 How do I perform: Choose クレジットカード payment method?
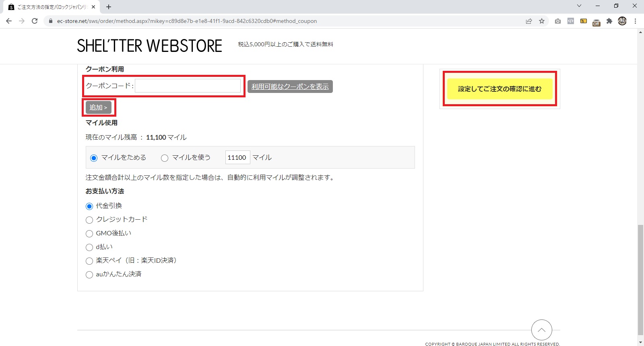click(89, 220)
